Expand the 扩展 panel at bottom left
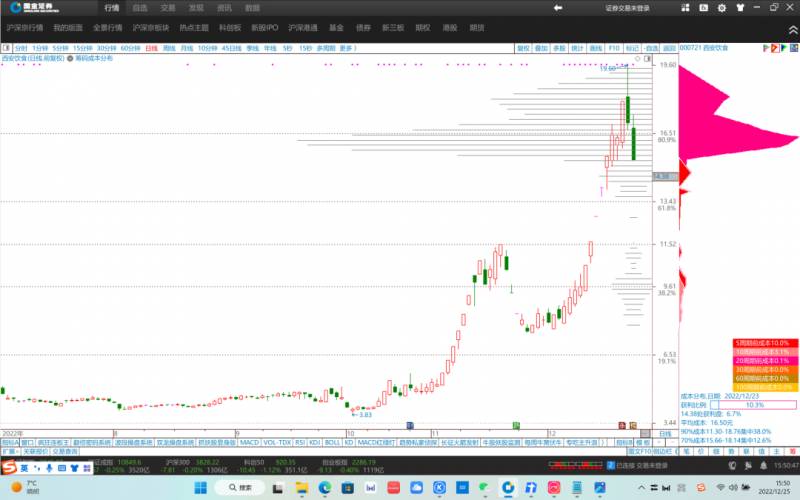 [x=9, y=452]
